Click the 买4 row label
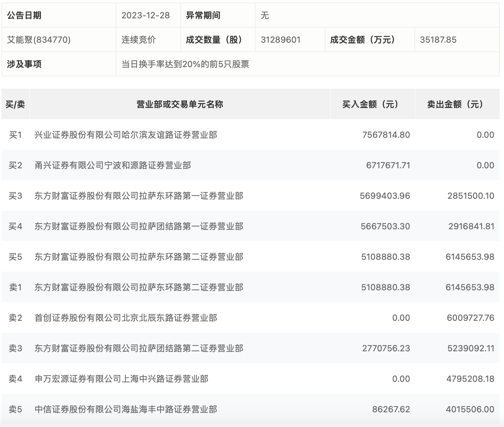This screenshot has width=504, height=427. pyautogui.click(x=15, y=226)
